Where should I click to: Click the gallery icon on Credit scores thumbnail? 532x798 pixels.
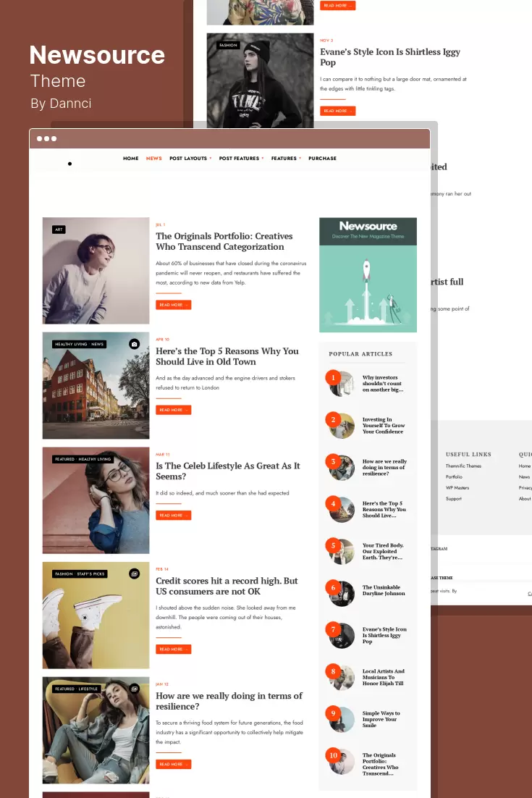click(135, 574)
